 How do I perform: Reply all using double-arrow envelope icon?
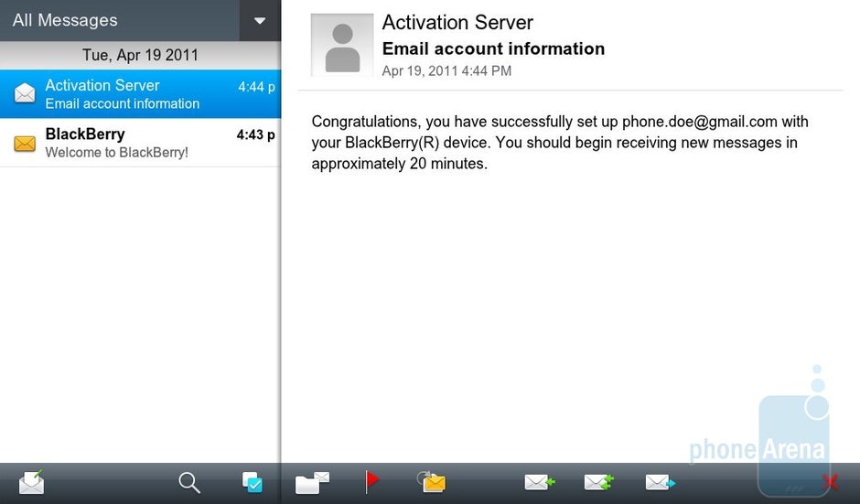[x=599, y=482]
